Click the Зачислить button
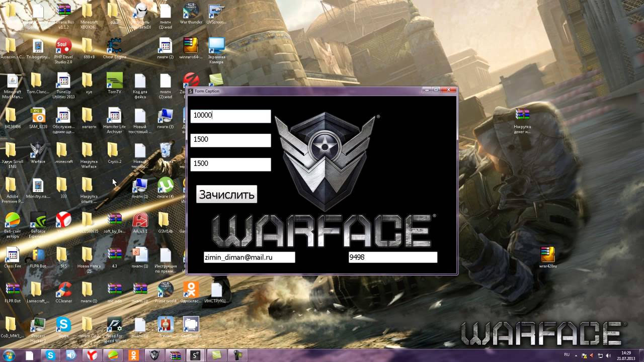The width and height of the screenshot is (644, 362). coord(226,195)
